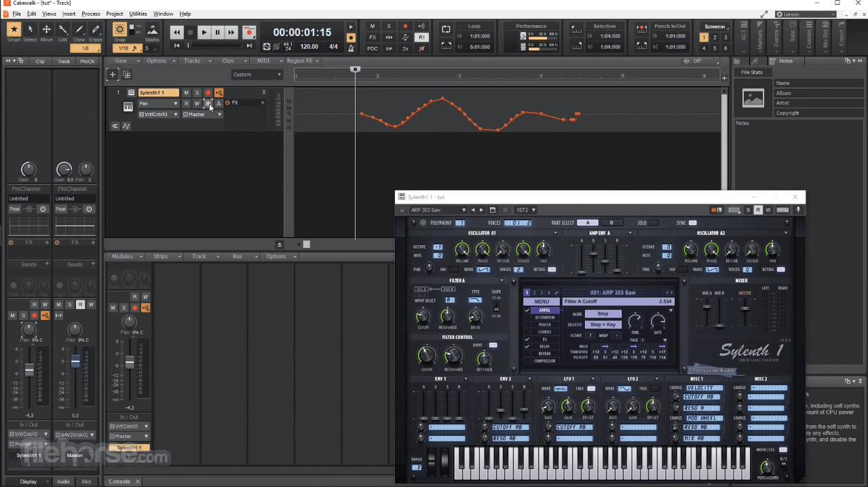This screenshot has width=868, height=487.
Task: Open the Custom track control dropdown
Action: point(257,75)
